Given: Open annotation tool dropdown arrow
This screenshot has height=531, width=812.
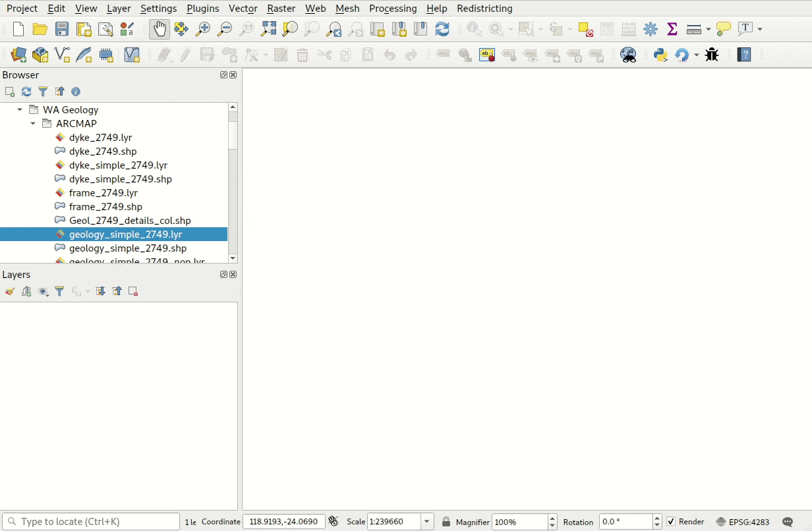Looking at the screenshot, I should pyautogui.click(x=760, y=29).
